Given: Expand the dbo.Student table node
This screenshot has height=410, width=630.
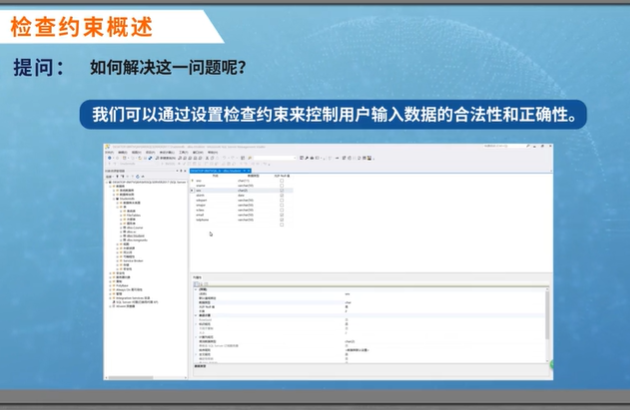Looking at the screenshot, I should point(121,236).
